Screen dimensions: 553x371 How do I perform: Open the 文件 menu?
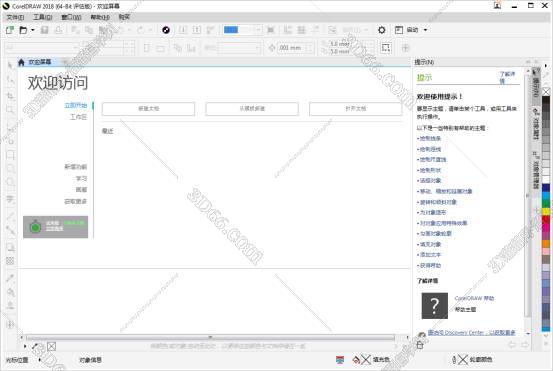(x=16, y=17)
